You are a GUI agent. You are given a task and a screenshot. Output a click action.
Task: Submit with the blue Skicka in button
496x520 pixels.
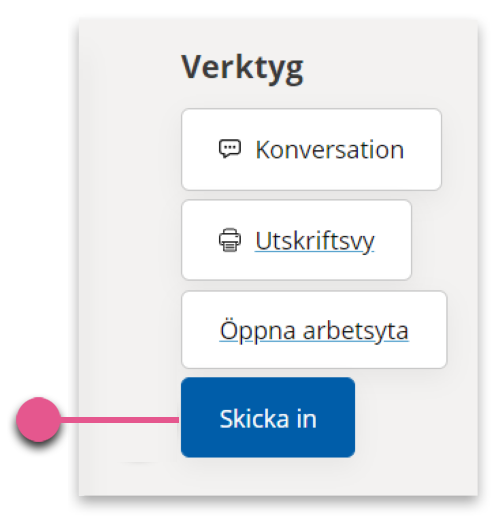[268, 417]
